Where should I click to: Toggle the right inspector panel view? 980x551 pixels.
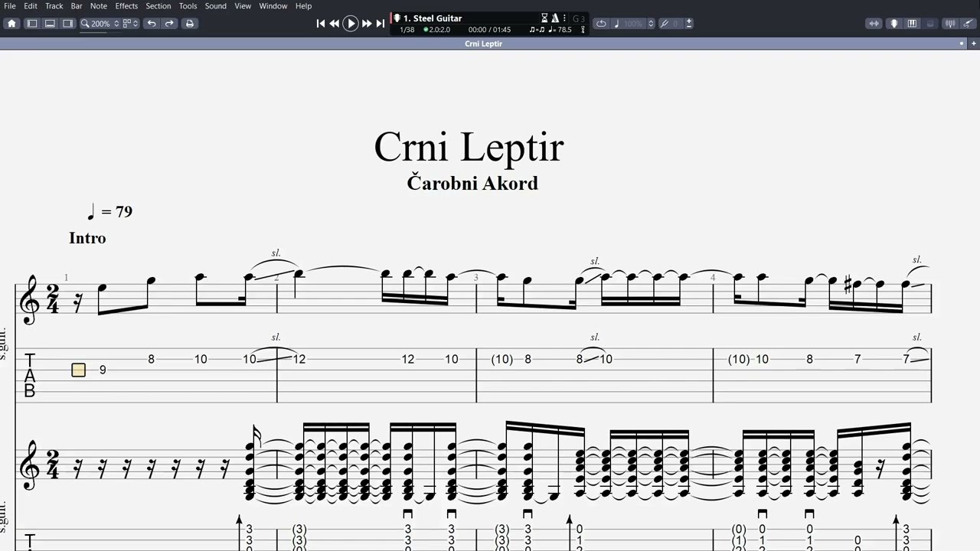click(x=67, y=24)
